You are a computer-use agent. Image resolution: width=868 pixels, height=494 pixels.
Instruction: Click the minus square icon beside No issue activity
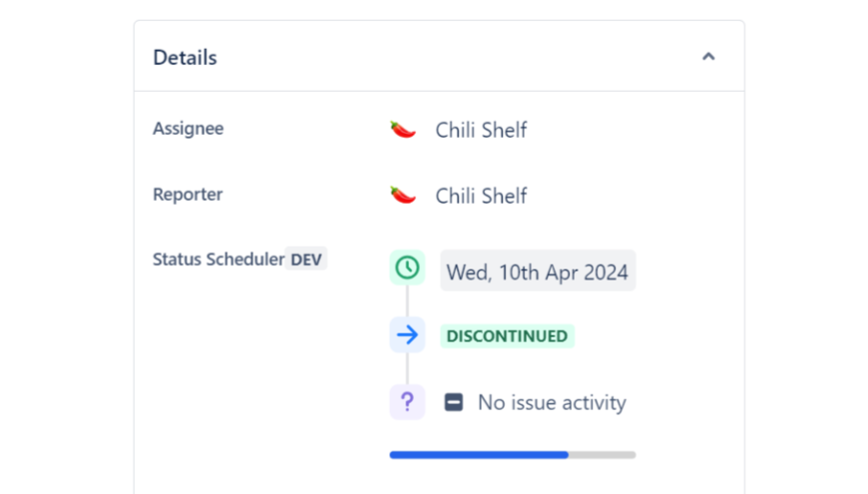click(x=454, y=403)
